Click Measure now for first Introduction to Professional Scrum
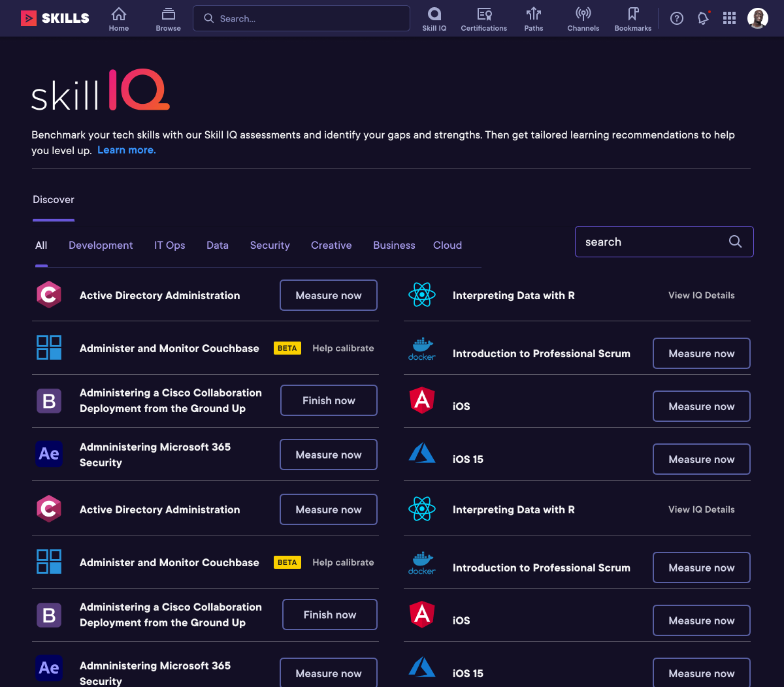The width and height of the screenshot is (784, 687). 702,353
